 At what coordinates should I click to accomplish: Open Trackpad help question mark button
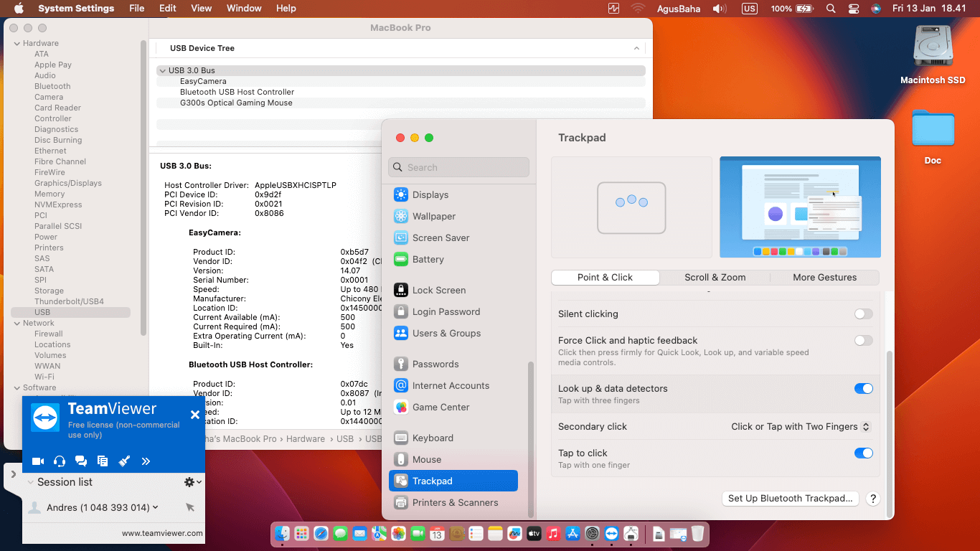click(872, 499)
